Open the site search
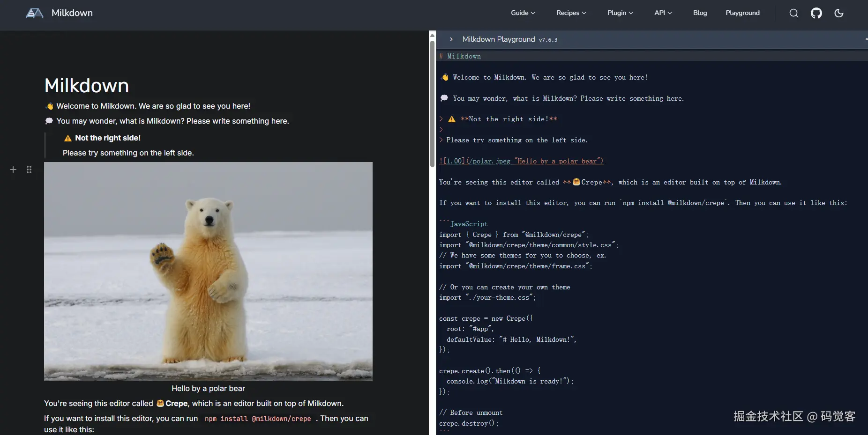This screenshot has height=435, width=868. click(794, 13)
